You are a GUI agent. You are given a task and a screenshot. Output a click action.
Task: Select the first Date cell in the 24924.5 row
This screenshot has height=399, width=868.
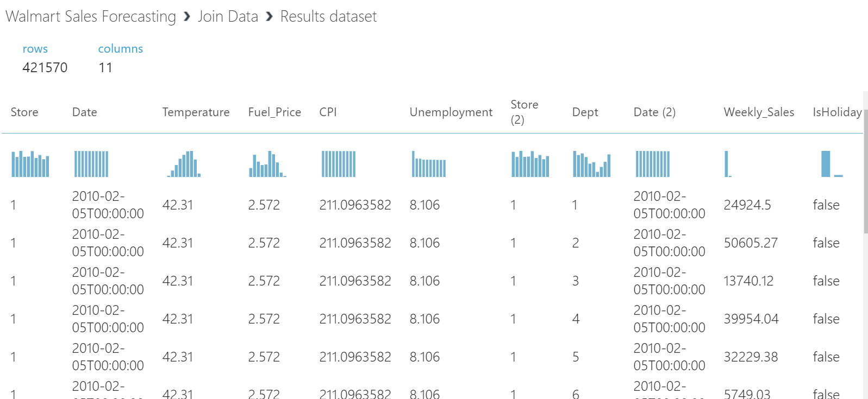click(x=108, y=205)
